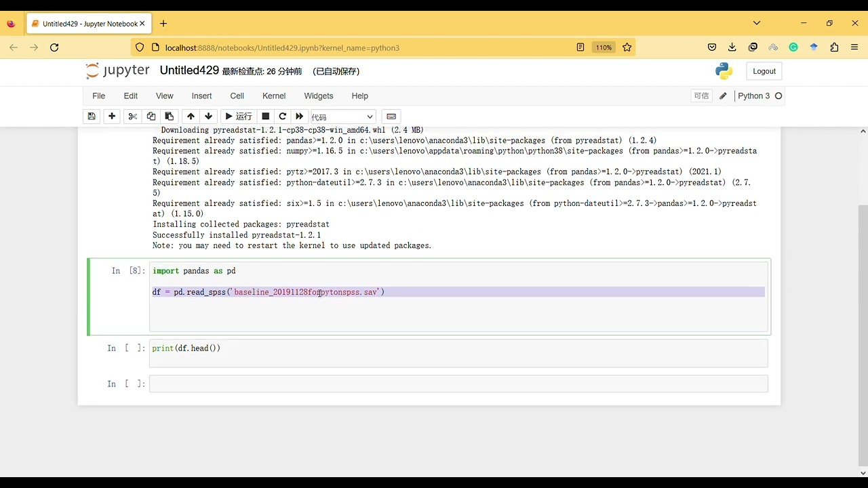Click the 可信 trusted notebook indicator

point(701,96)
